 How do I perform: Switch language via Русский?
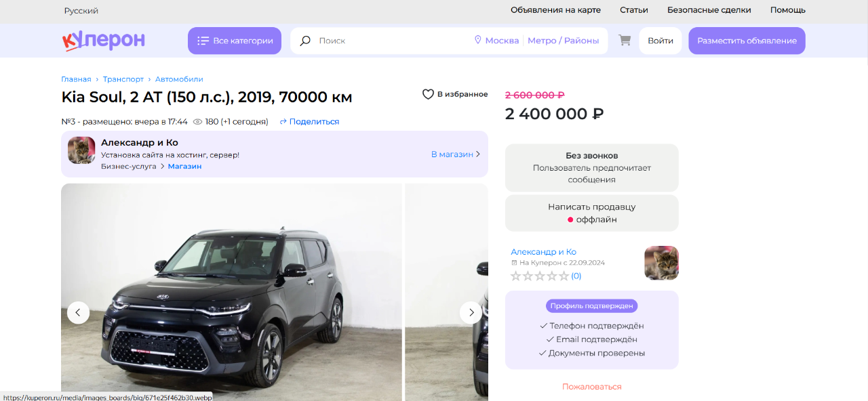pyautogui.click(x=81, y=11)
